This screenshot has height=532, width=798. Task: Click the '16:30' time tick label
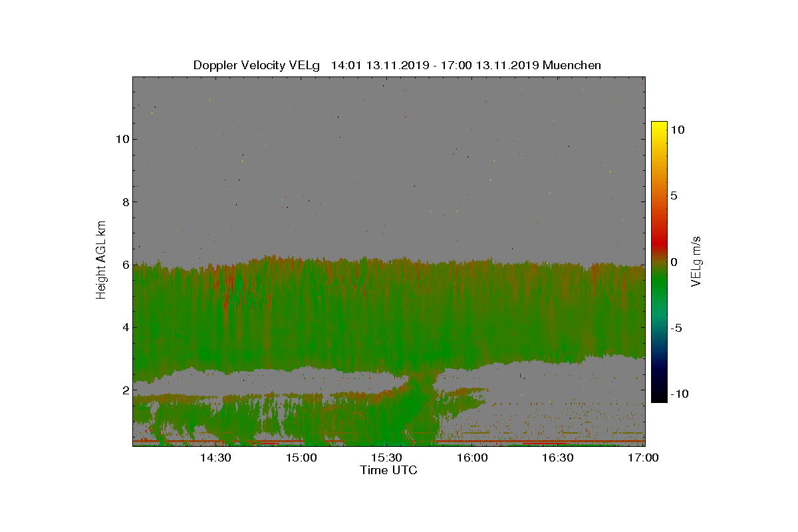pos(557,458)
